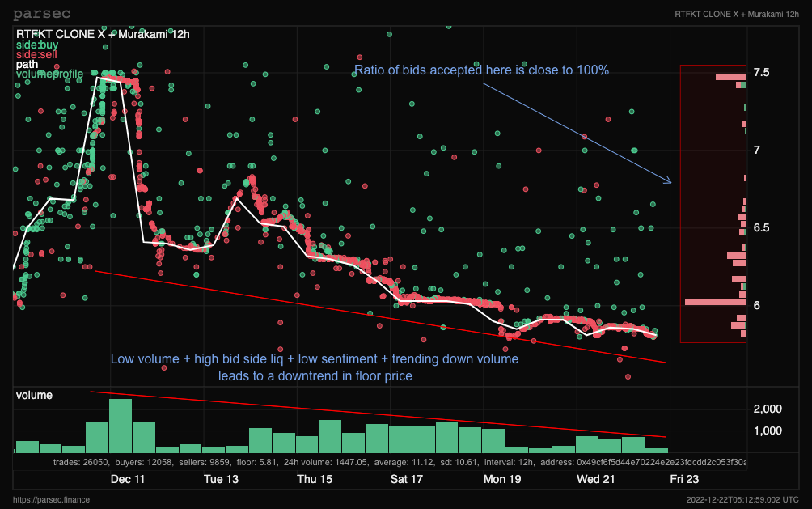Select chart title RTFKT CLONE X + Murakami 12h
Image resolution: width=812 pixels, height=509 pixels.
pyautogui.click(x=103, y=34)
